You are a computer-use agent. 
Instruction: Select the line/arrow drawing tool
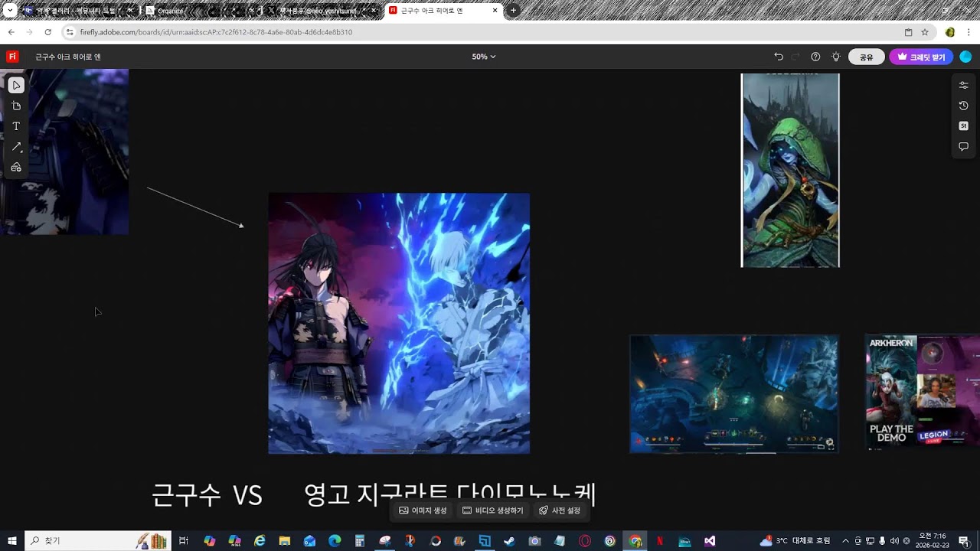tap(16, 147)
